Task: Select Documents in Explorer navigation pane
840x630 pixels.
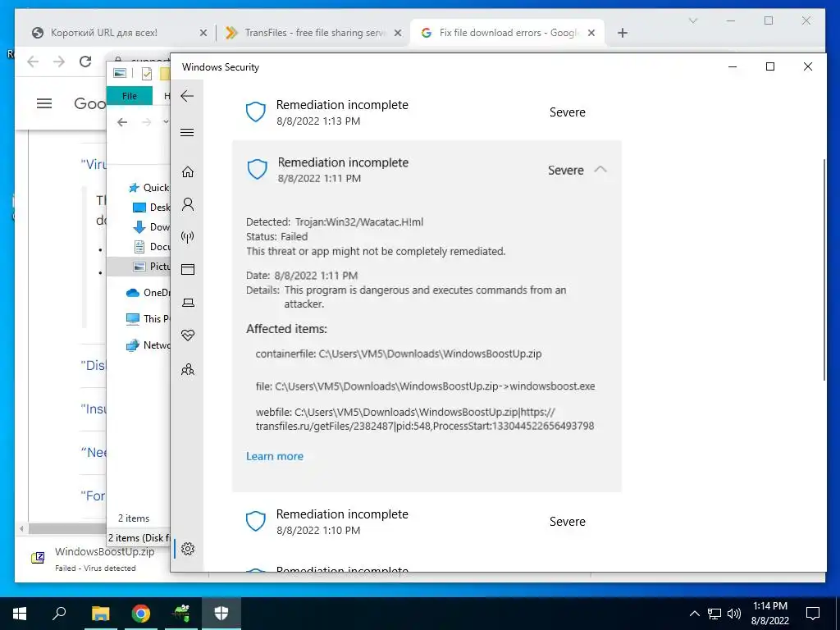Action: coord(151,246)
